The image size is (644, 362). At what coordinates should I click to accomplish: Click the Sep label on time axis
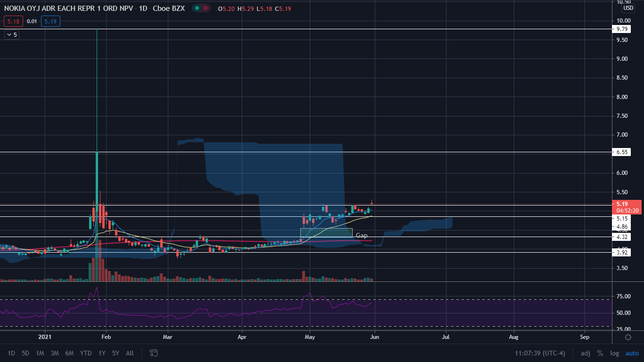click(585, 337)
